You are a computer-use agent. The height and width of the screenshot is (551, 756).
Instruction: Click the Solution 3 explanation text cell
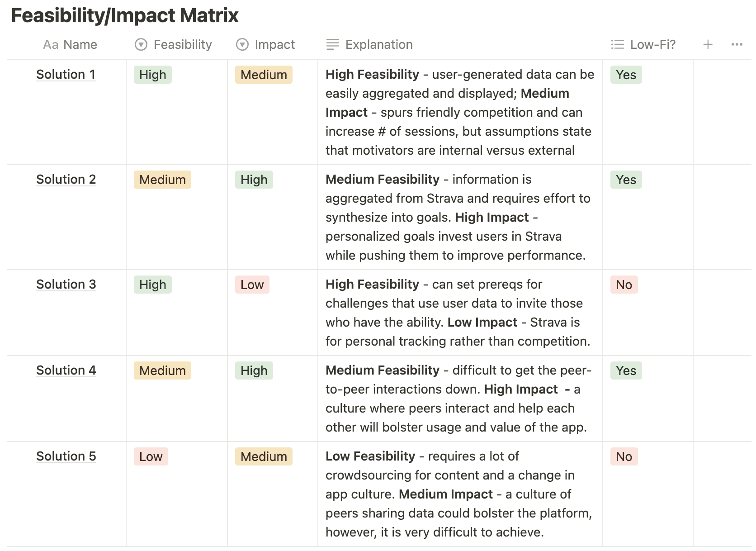click(x=458, y=313)
